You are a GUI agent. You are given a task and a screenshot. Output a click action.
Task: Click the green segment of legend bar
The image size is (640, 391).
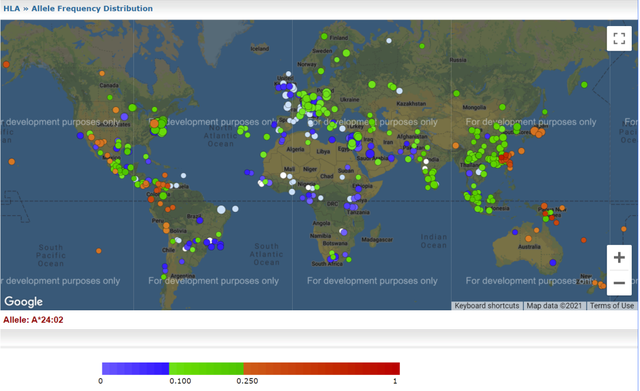point(206,369)
